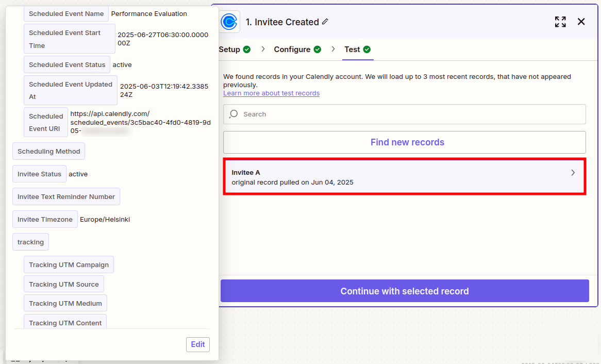Click Find new records button
Image resolution: width=601 pixels, height=364 pixels.
pos(405,142)
